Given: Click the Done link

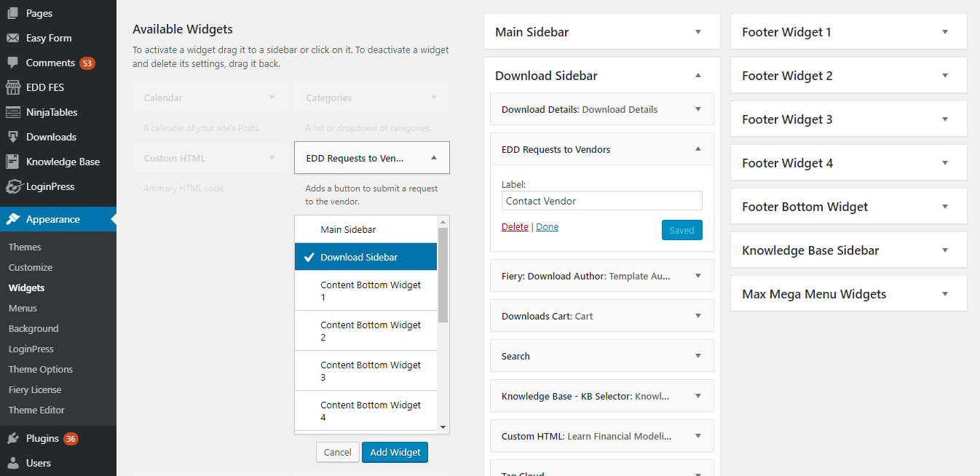Looking at the screenshot, I should pos(548,226).
